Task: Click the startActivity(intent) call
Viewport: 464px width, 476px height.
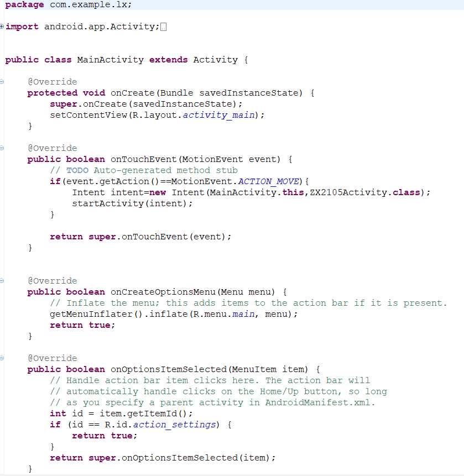Action: pos(133,203)
